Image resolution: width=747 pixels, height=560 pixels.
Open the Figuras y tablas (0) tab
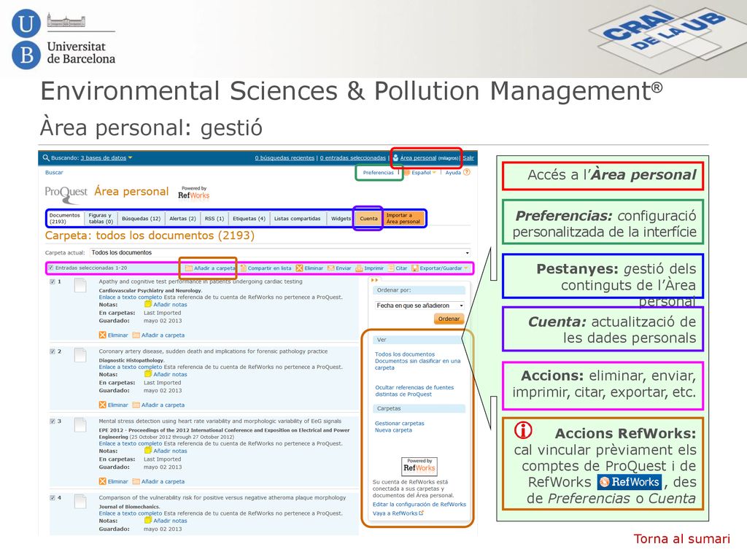(101, 219)
